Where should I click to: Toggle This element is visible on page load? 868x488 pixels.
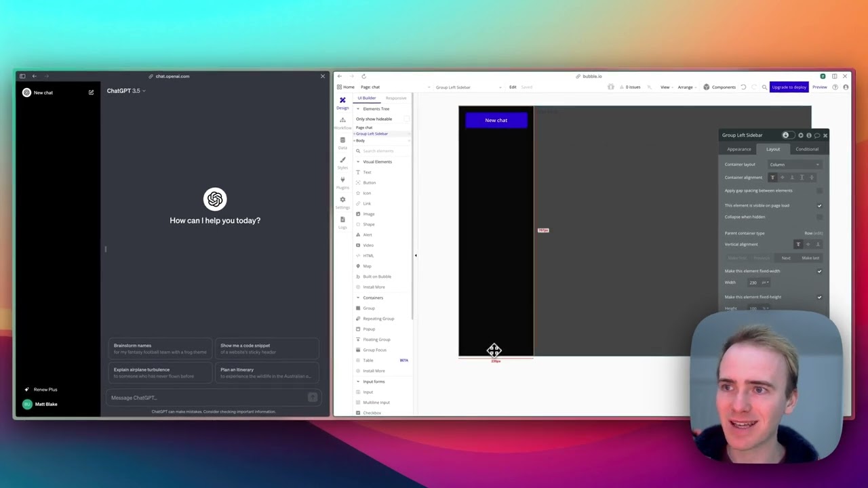[819, 205]
